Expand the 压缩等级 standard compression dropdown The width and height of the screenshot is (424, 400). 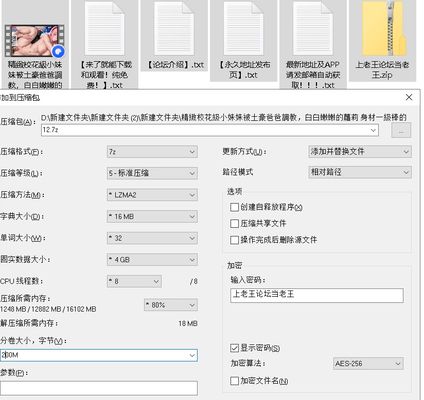pos(152,173)
